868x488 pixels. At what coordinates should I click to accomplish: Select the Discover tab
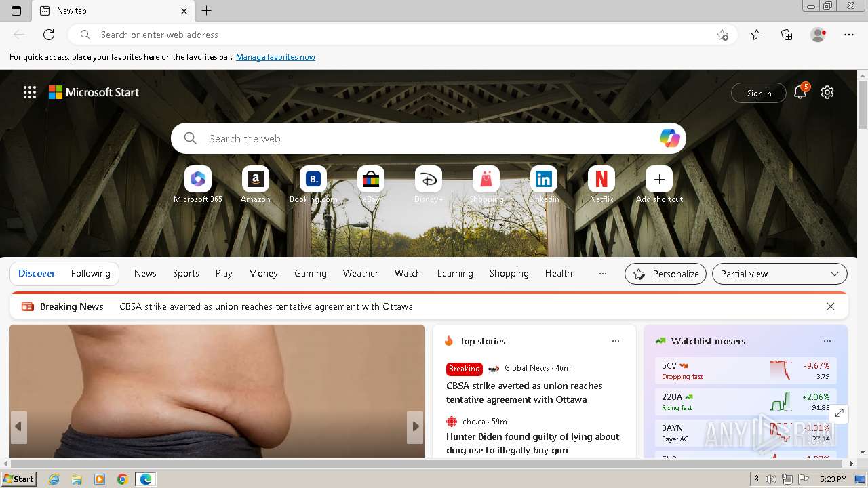coord(37,274)
